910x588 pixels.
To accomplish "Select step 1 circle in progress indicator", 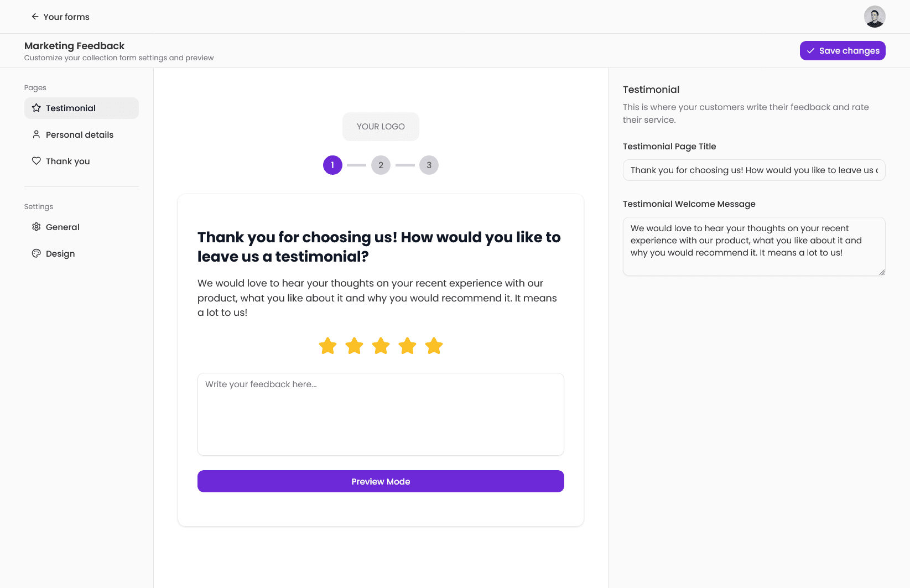I will coord(332,165).
